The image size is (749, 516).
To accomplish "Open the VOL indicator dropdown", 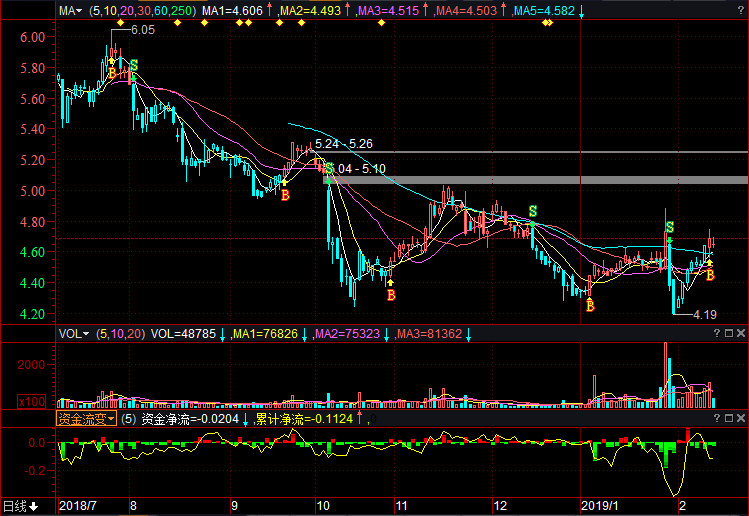I will pyautogui.click(x=73, y=333).
